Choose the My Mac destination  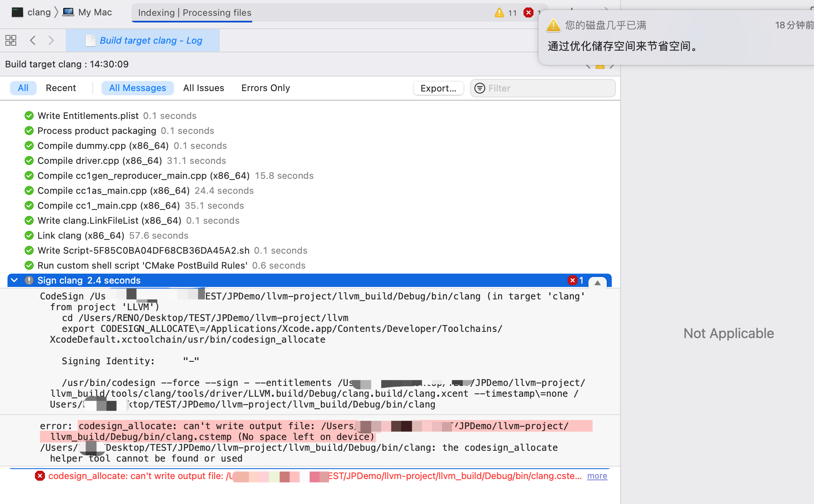(87, 12)
